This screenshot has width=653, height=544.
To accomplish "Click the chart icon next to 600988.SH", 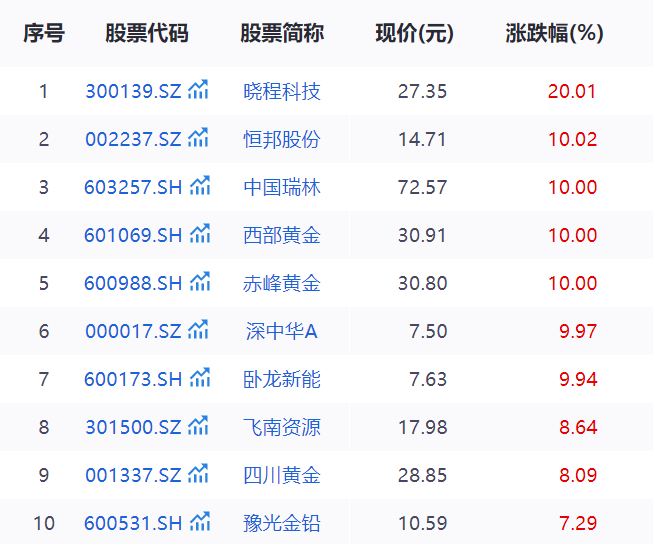I will pos(200,283).
